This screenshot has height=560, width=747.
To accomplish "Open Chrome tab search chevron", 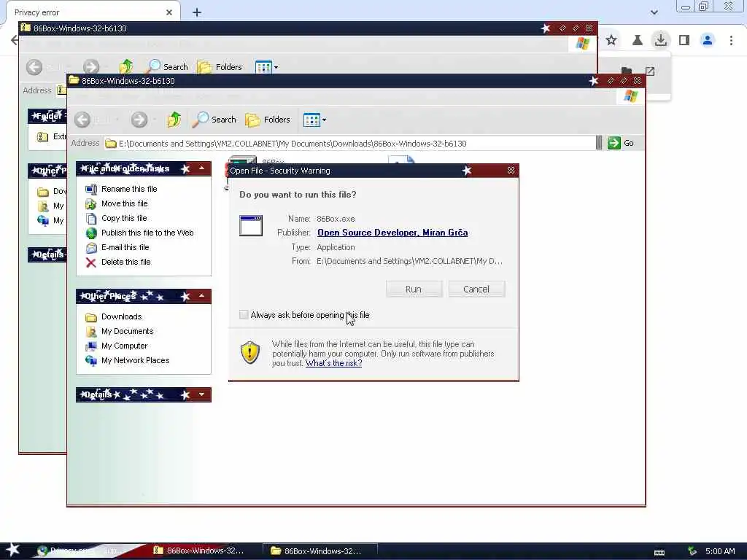I will (x=654, y=12).
